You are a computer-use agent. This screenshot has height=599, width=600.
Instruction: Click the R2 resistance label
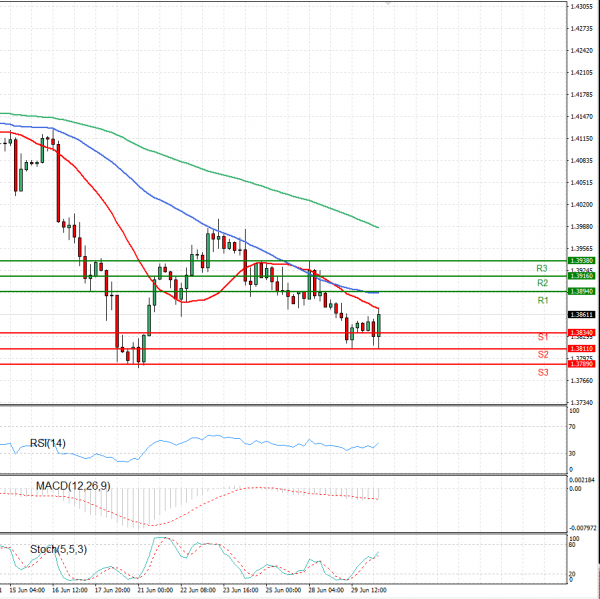(x=542, y=283)
